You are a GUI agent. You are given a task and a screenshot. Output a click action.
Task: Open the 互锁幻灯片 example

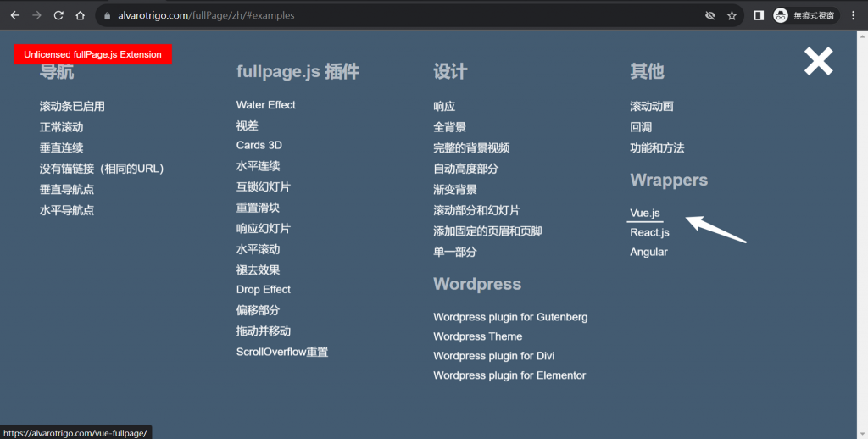(x=264, y=186)
